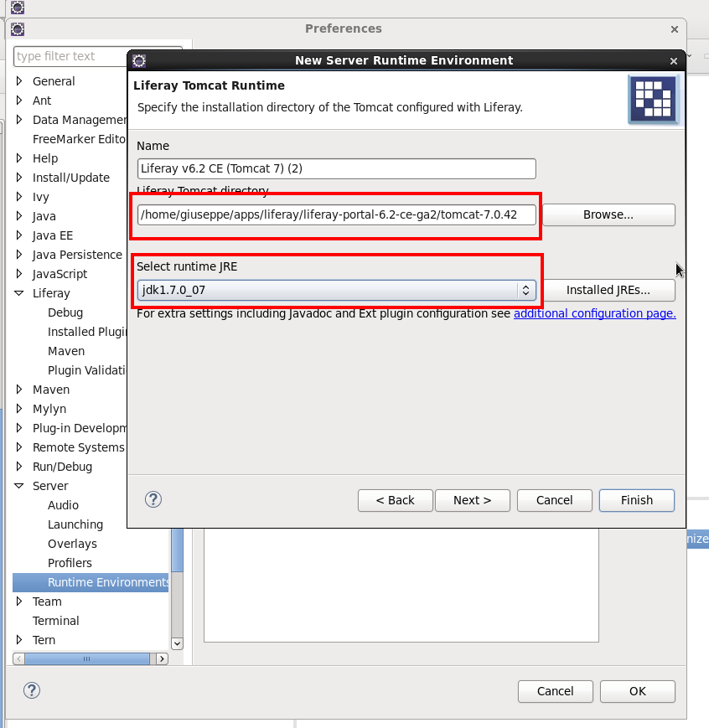Click the Browse... button
The image size is (709, 728).
[608, 215]
